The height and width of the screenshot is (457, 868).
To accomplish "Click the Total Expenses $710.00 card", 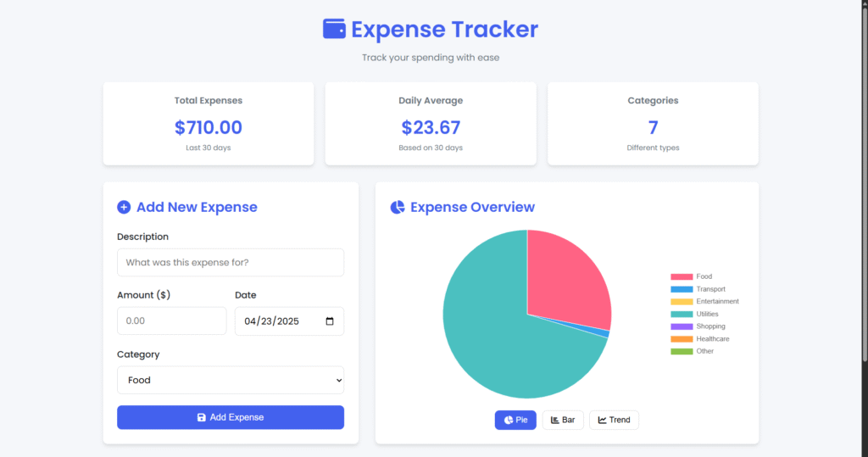I will pyautogui.click(x=209, y=124).
